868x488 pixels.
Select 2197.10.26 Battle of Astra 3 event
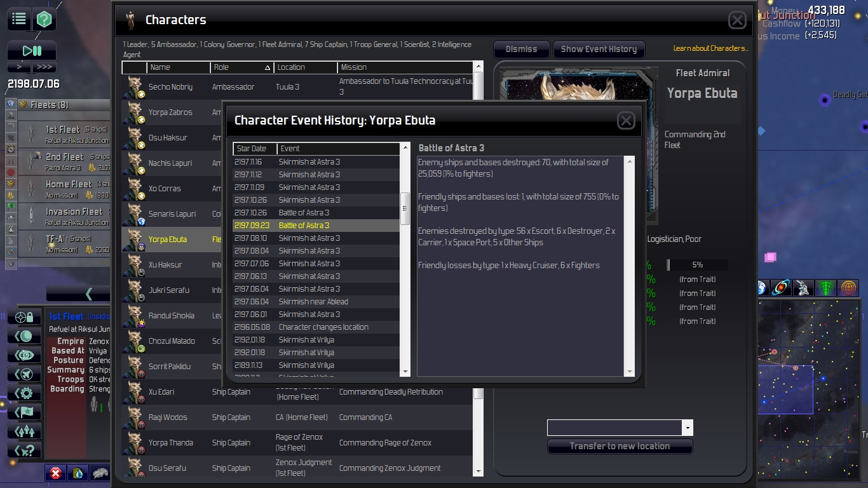(316, 213)
